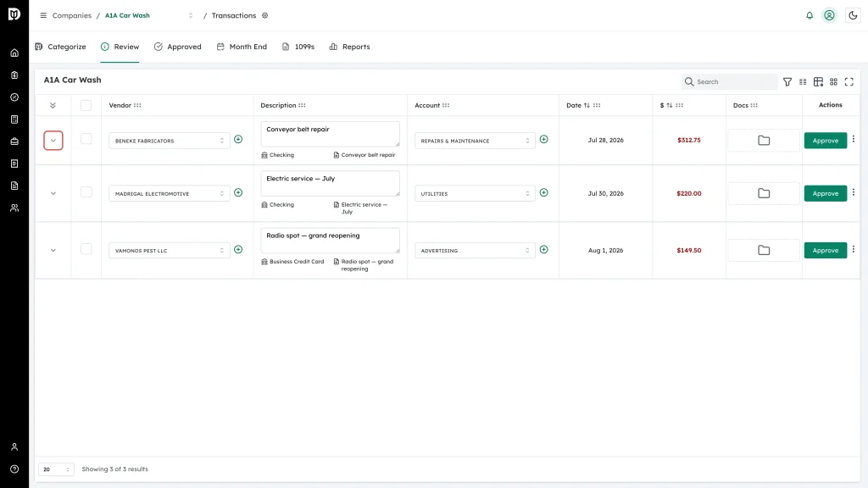
Task: Approve the Electric service July transaction
Action: tap(826, 194)
